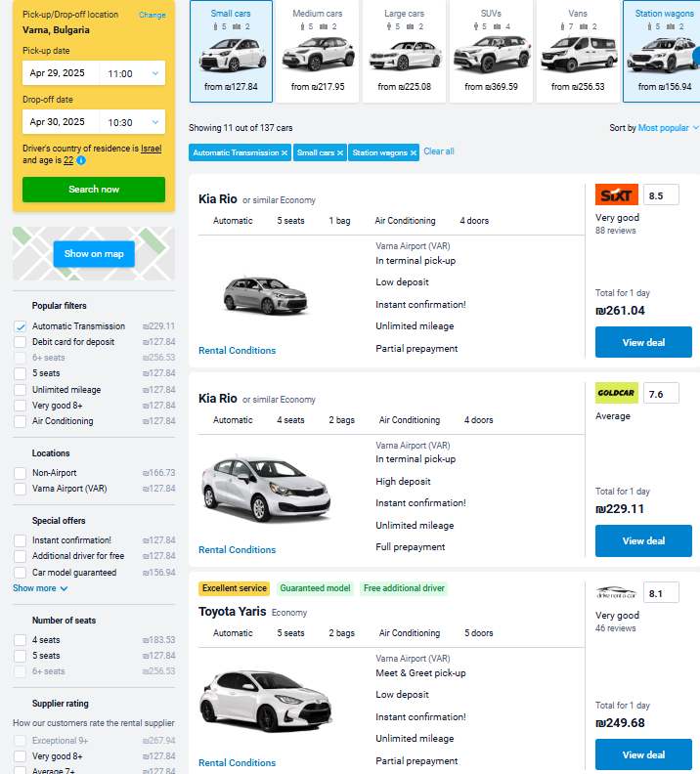This screenshot has width=700, height=774.
Task: Open Sort by Most popular dropdown
Action: click(668, 128)
